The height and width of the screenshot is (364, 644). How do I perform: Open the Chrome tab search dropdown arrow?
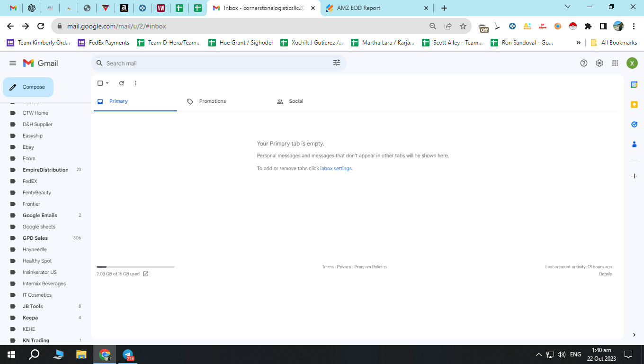(x=568, y=7)
